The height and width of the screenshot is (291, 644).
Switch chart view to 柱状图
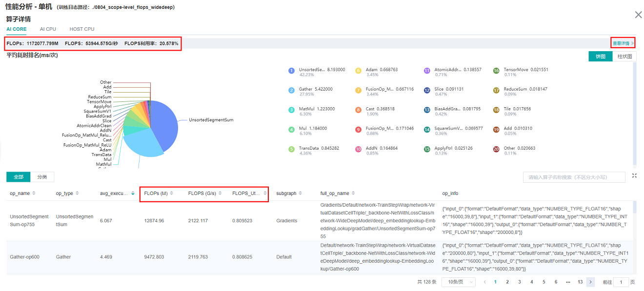tap(624, 57)
